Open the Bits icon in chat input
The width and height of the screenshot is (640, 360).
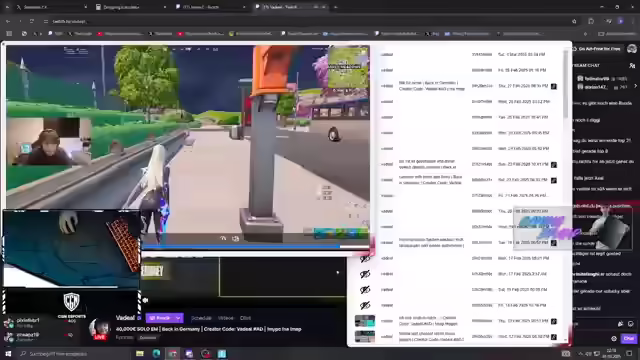coord(620,324)
